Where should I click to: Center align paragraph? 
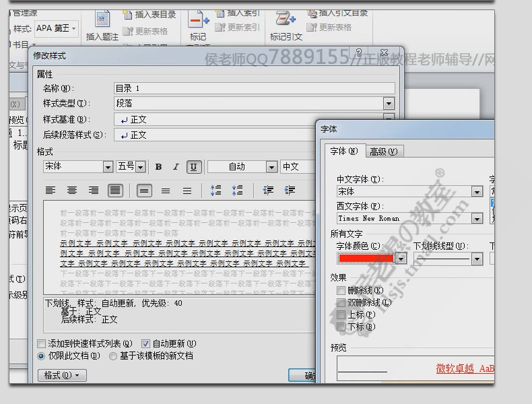(x=72, y=191)
